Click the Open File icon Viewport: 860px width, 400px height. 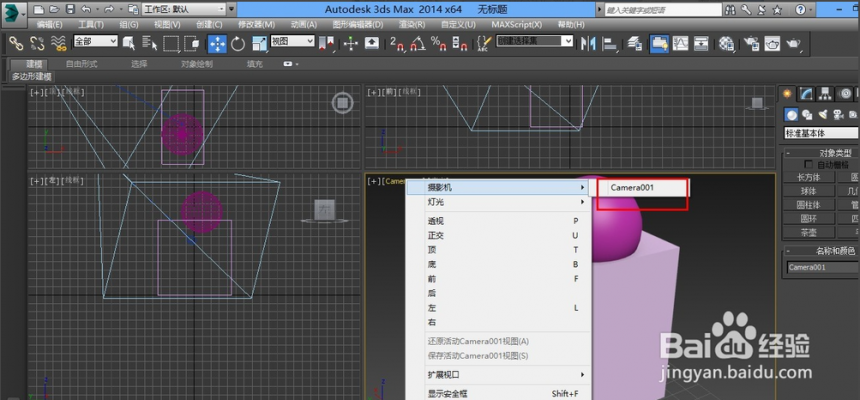point(54,9)
